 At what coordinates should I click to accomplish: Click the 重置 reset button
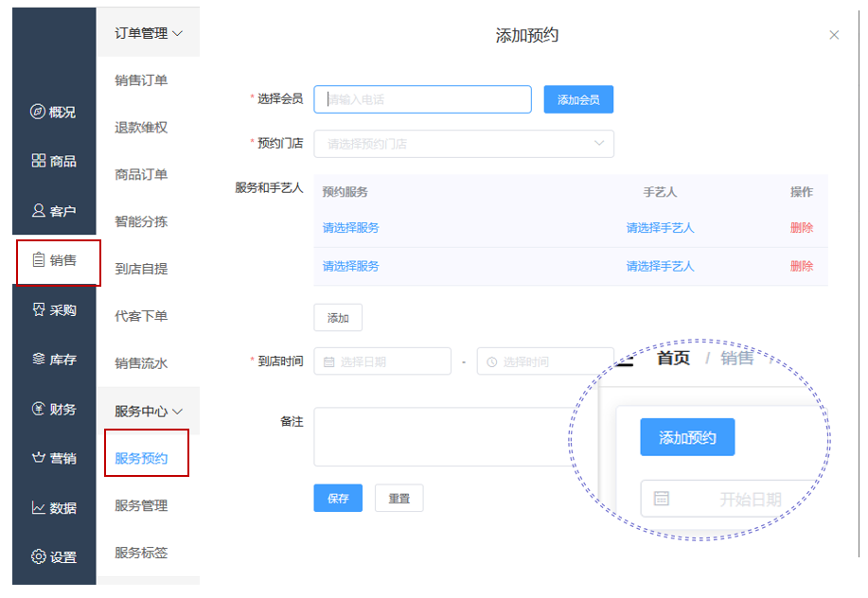tap(399, 498)
